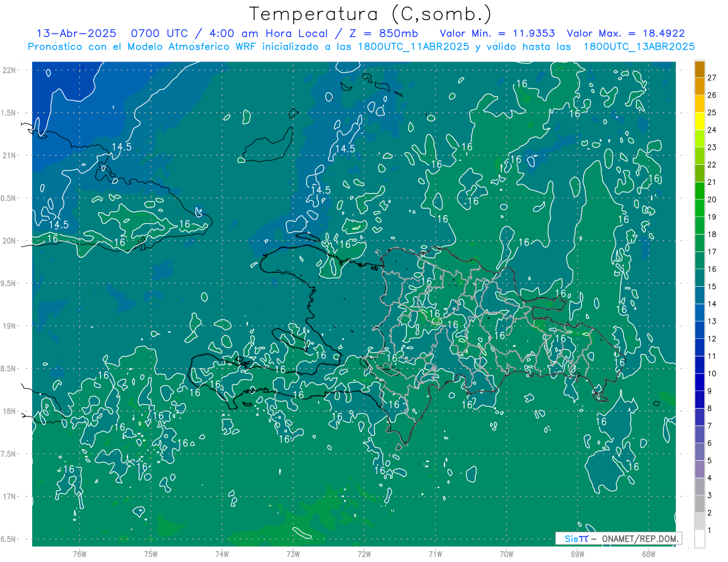
Task: Select the '13-Abr-2025' date text
Action: (x=76, y=33)
